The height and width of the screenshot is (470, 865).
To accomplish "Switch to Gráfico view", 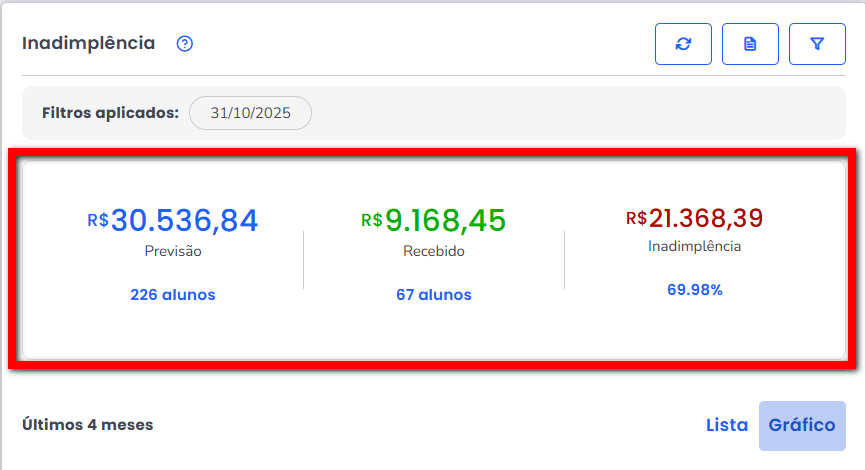I will pos(802,425).
